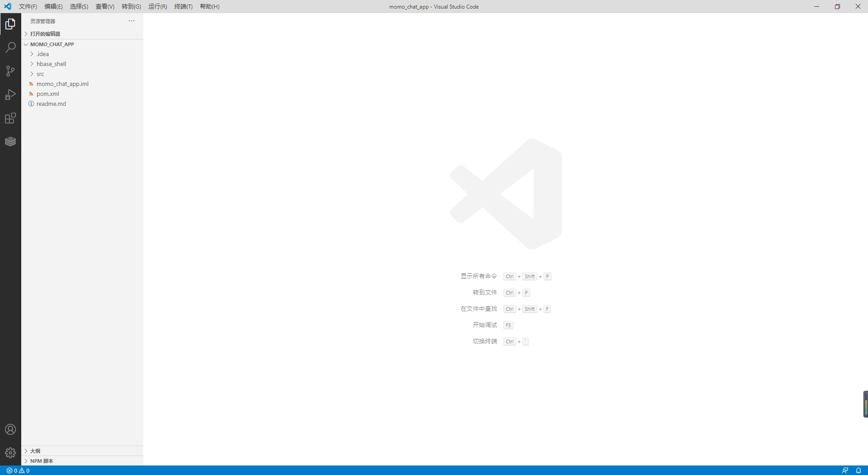
Task: Open the 转到(G) menu
Action: [x=131, y=6]
